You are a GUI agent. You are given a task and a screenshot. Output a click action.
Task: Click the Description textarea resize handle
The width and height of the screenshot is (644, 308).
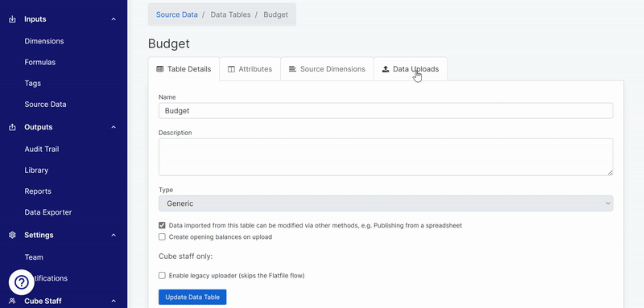tap(610, 173)
